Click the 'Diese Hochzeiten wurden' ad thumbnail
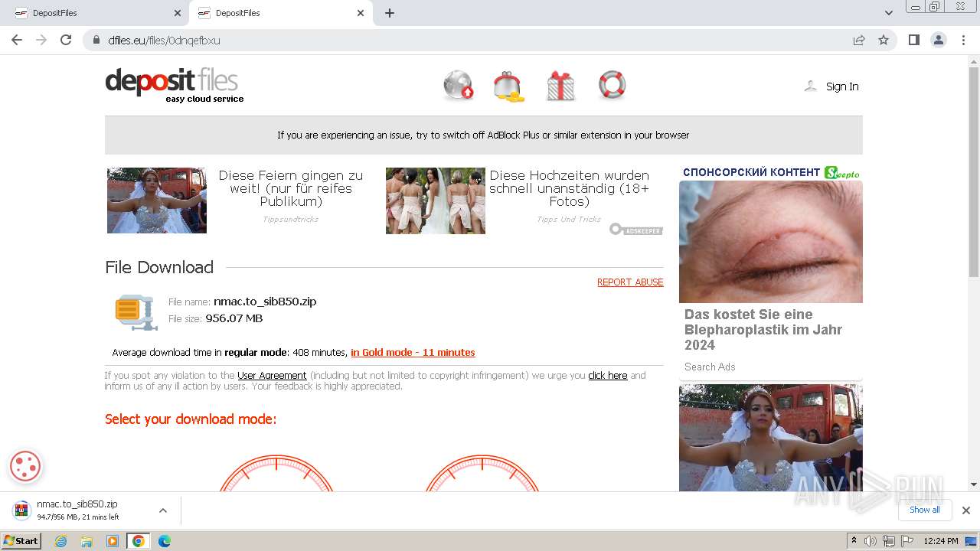 point(436,201)
